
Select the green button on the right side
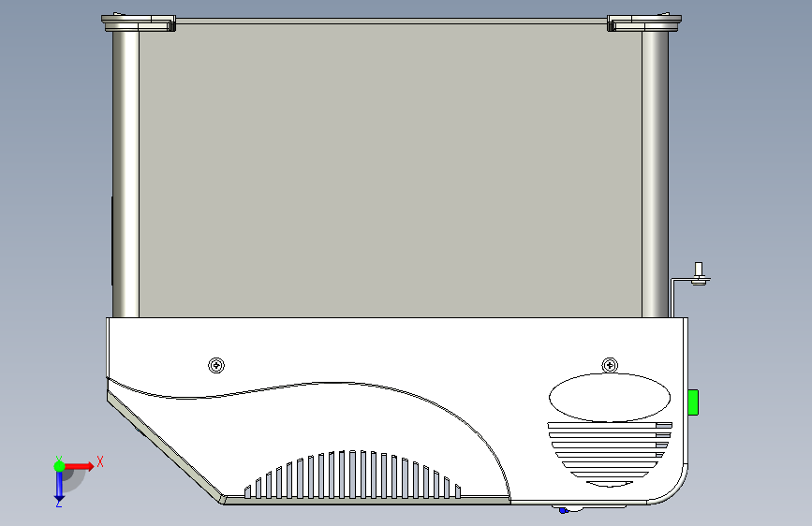(x=693, y=402)
